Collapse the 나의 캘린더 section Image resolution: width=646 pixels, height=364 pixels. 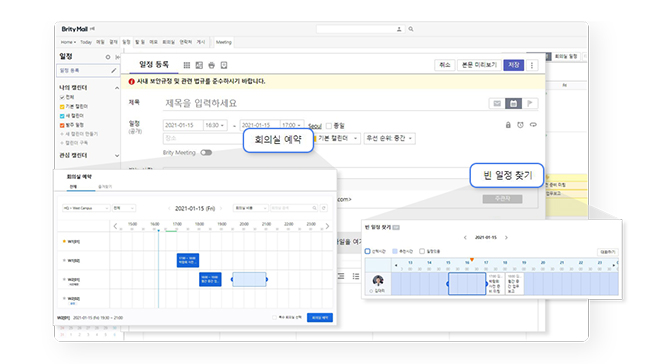[117, 88]
